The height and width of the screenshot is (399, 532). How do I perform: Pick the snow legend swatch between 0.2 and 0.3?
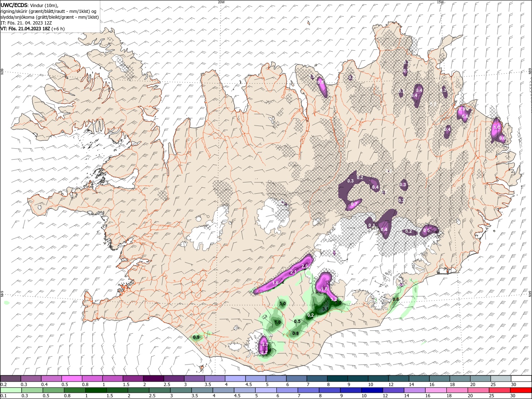(11, 379)
